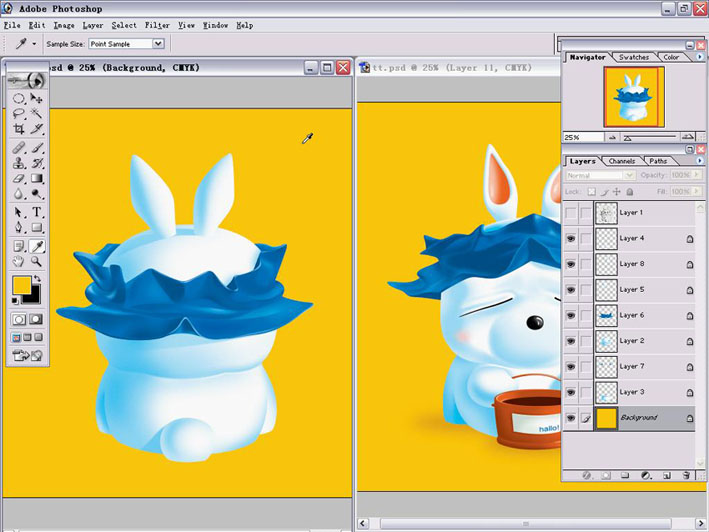Reset default foreground and background colors
The width and height of the screenshot is (709, 532).
pos(15,301)
